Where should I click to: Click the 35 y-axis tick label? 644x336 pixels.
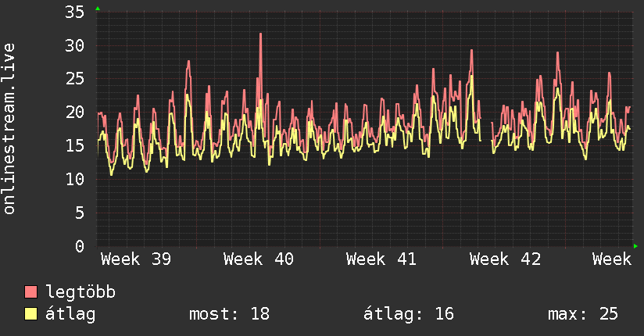click(75, 12)
